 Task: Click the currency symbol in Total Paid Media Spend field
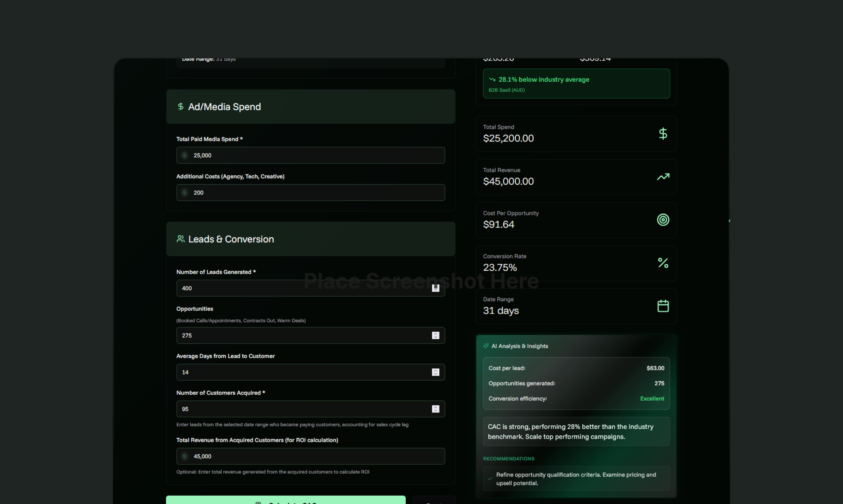(x=185, y=155)
